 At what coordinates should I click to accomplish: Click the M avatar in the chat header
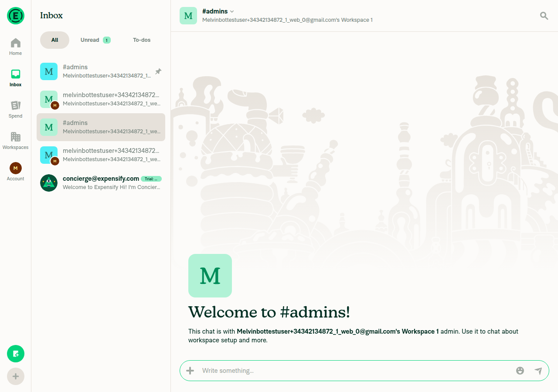(188, 16)
